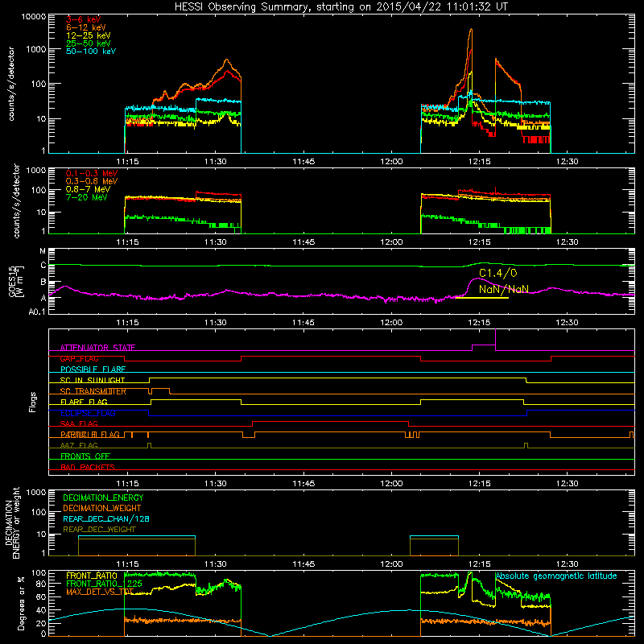Click the 6-12 keV peak near 12:14
This screenshot has height=644, width=644.
(x=471, y=30)
